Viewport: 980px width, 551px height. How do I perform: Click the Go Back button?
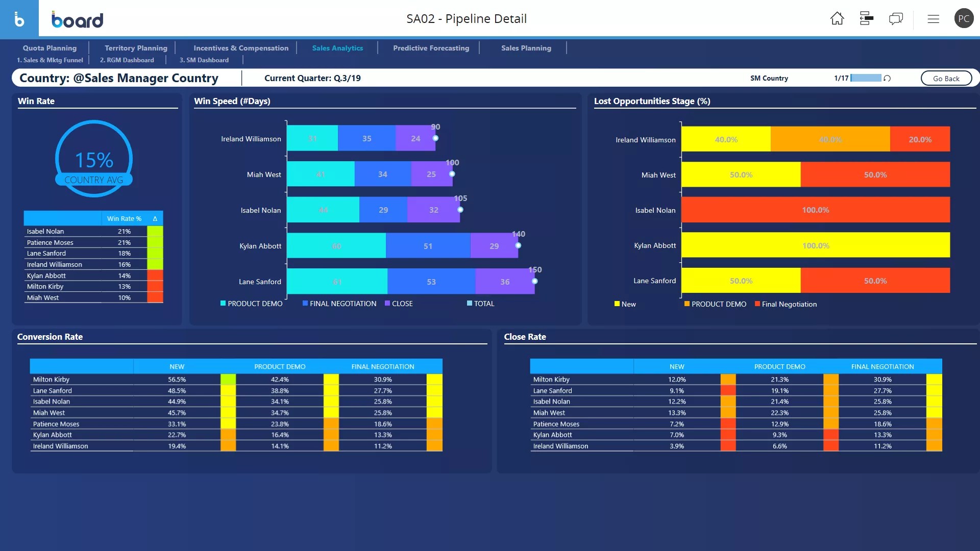click(x=946, y=78)
